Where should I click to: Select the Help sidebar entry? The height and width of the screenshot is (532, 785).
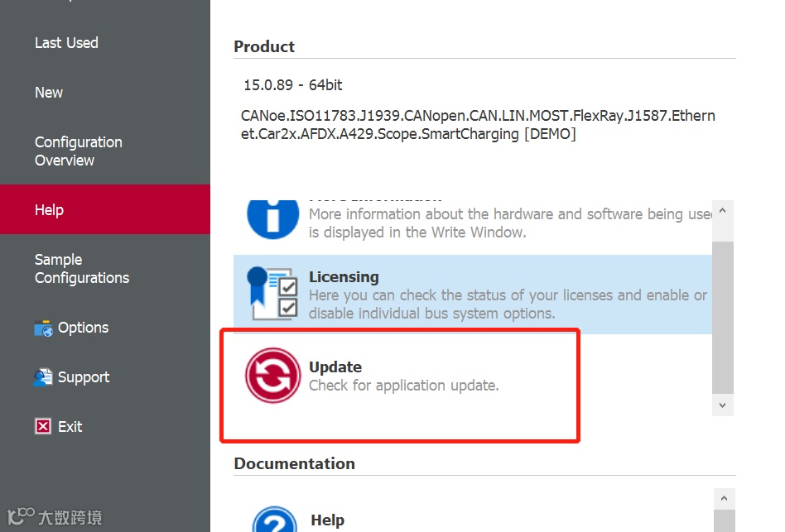105,209
